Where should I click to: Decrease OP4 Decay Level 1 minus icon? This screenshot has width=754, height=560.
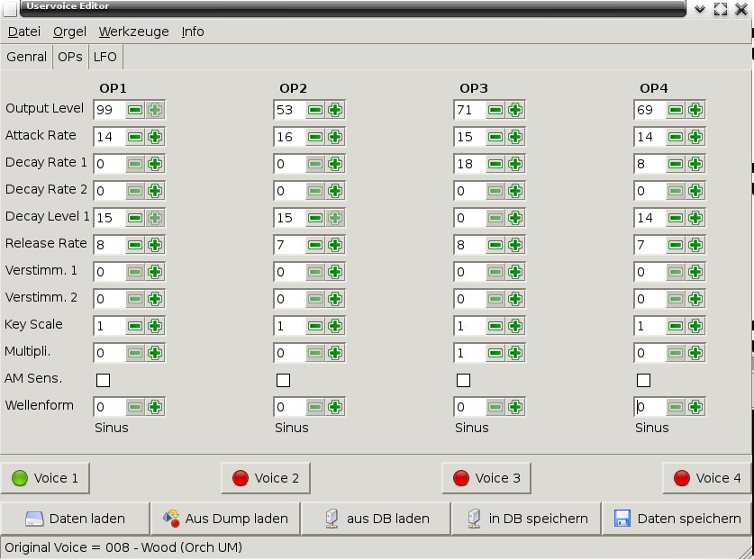click(x=676, y=218)
